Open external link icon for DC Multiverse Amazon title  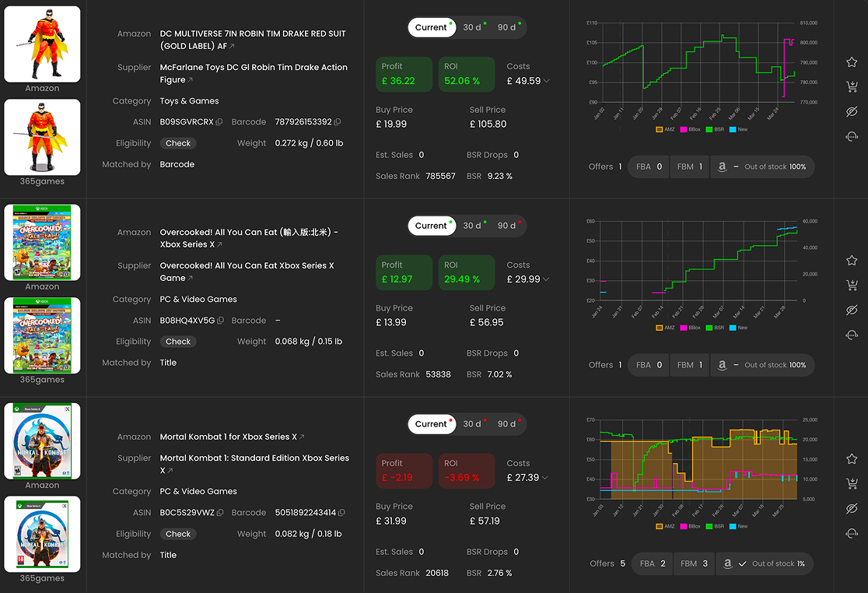tap(232, 47)
